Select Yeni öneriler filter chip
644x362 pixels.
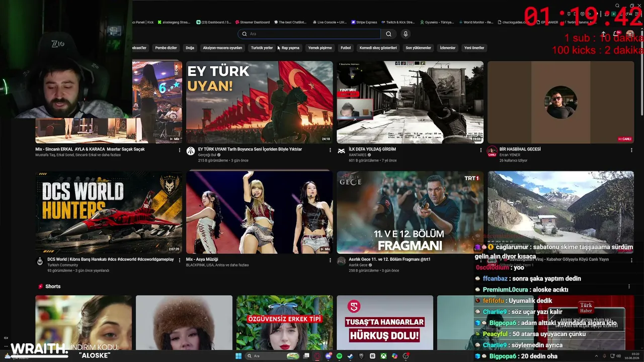(x=474, y=48)
